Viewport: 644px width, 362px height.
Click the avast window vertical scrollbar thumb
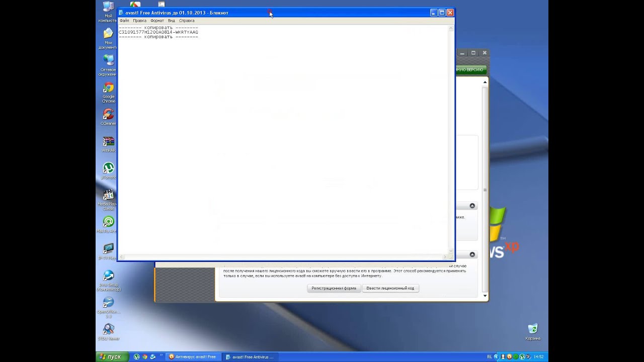(x=485, y=189)
